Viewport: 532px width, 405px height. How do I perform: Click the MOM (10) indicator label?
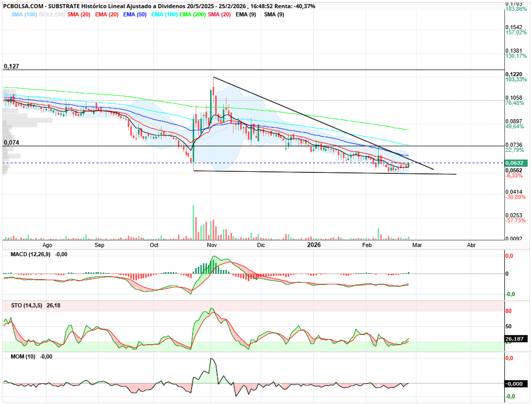[22, 356]
